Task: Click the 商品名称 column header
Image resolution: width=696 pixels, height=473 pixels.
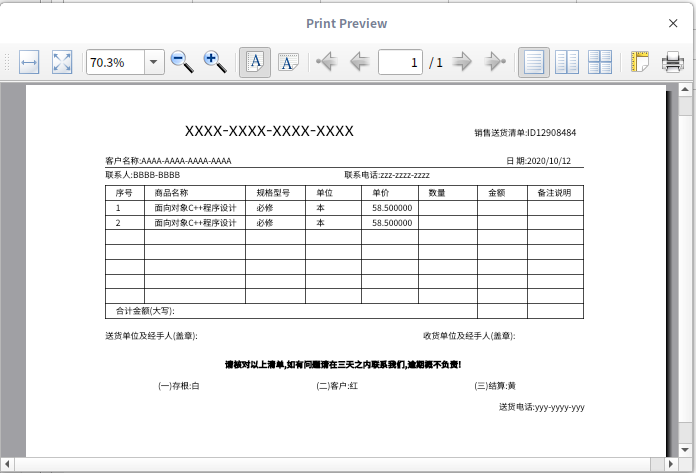Action: point(171,193)
